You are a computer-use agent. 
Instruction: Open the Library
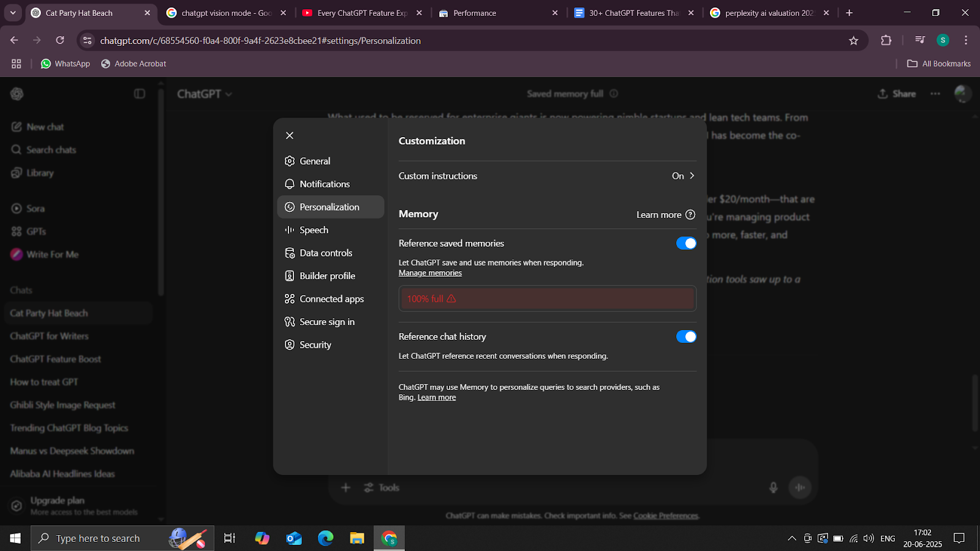click(33, 173)
